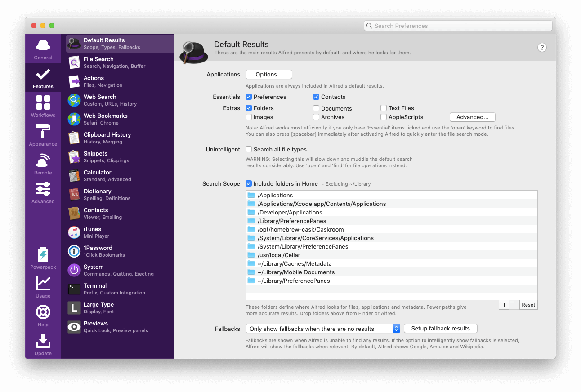Open the File Search preferences

coord(73,62)
